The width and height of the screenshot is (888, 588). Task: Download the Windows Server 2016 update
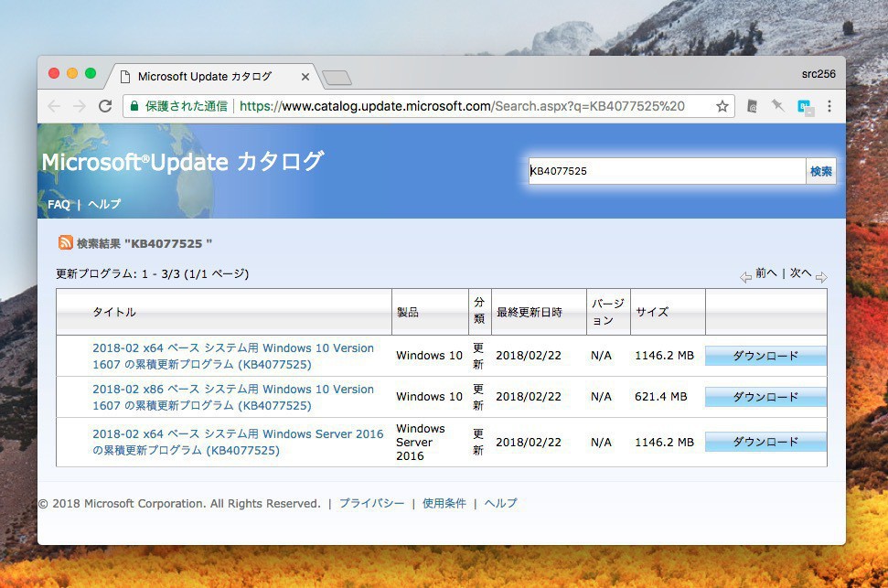pos(765,442)
